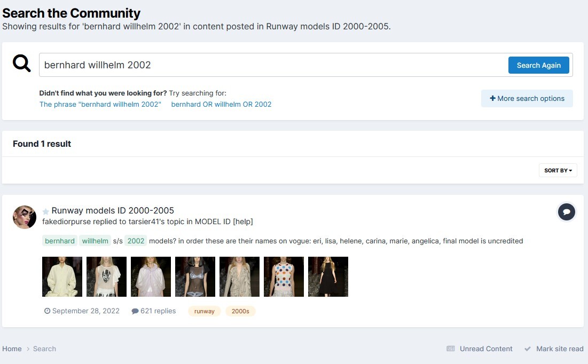Screen dimensions: 588x364
Task: Open fakediorpurse's avatar picture
Action: click(x=25, y=217)
